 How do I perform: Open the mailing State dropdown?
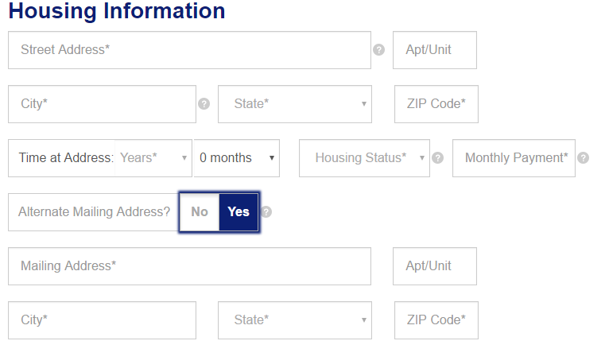point(295,320)
